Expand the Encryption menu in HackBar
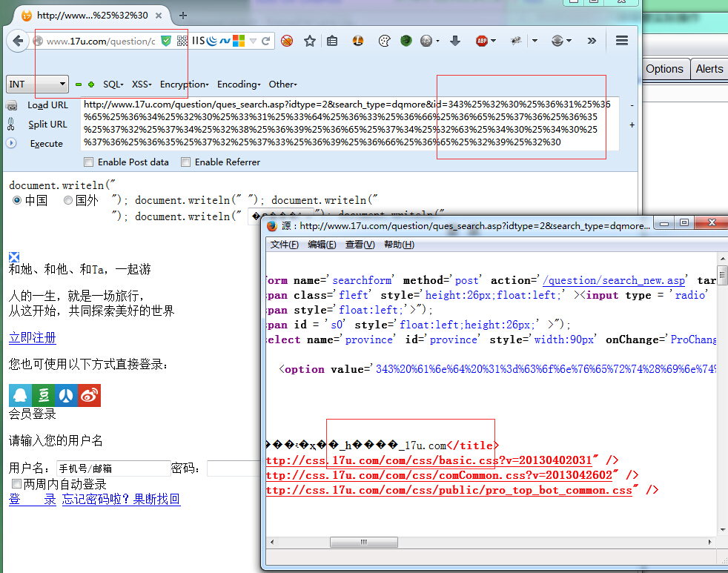The image size is (728, 573). click(184, 85)
